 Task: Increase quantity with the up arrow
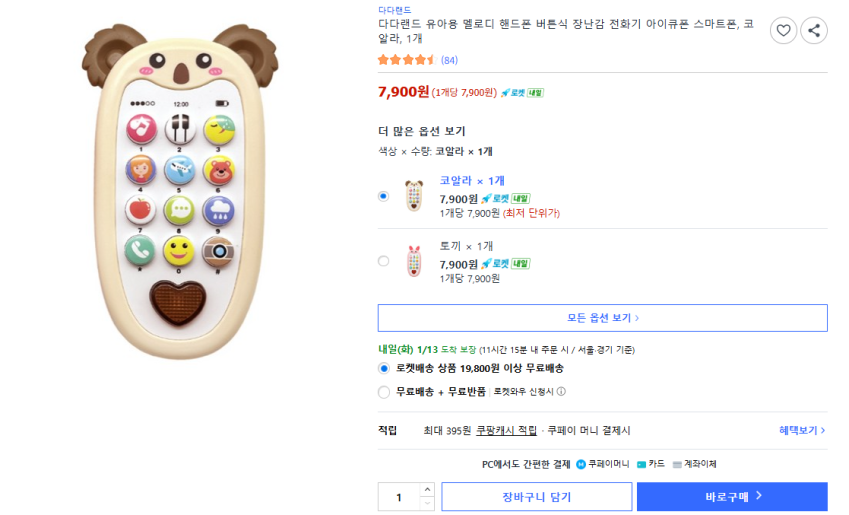(x=427, y=490)
